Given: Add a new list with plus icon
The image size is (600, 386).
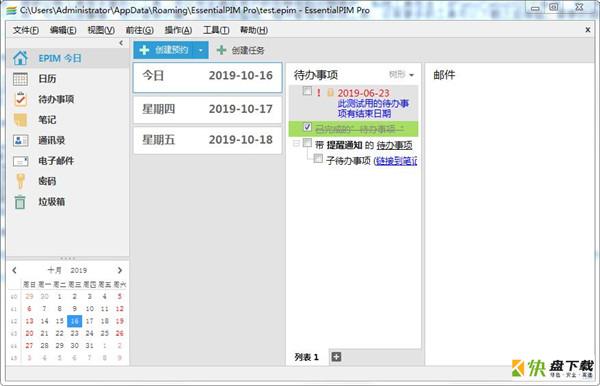Looking at the screenshot, I should 336,357.
